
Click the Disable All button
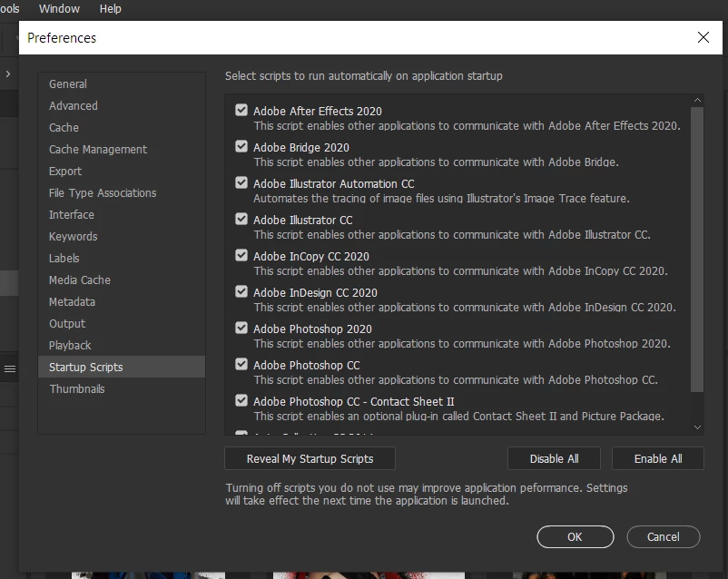(x=554, y=458)
